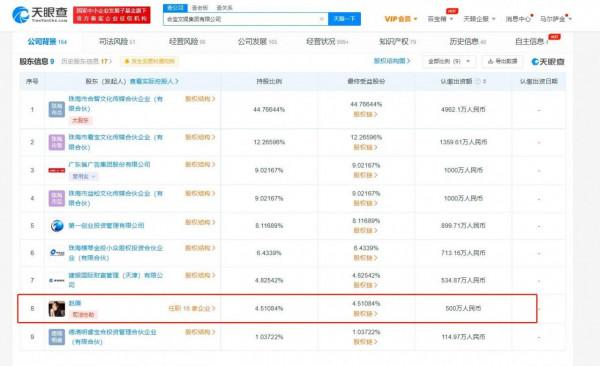Click the 查看实际控股人 link in the table header
Screen dimensions: 600x366
point(154,81)
